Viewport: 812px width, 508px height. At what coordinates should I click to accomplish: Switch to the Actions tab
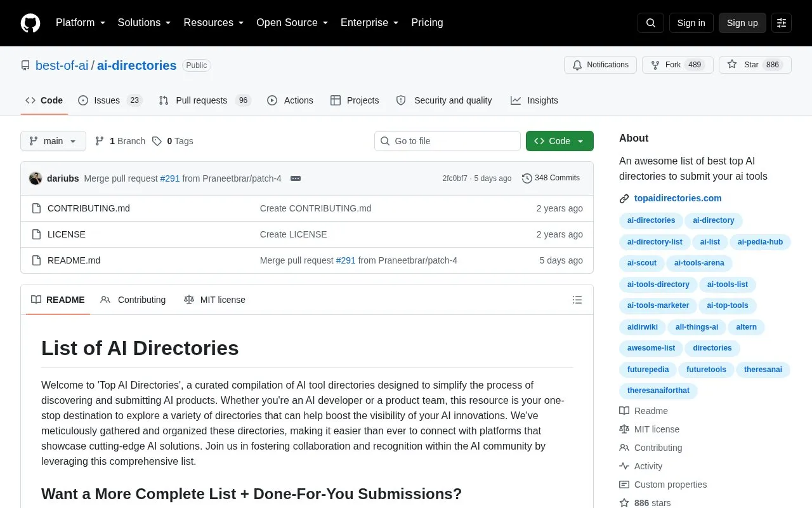pyautogui.click(x=291, y=100)
